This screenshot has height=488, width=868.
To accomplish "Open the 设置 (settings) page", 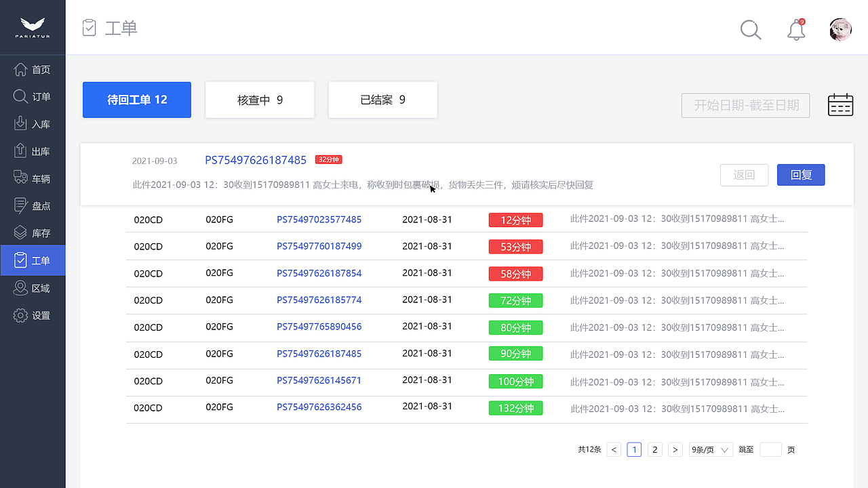I will (x=33, y=314).
